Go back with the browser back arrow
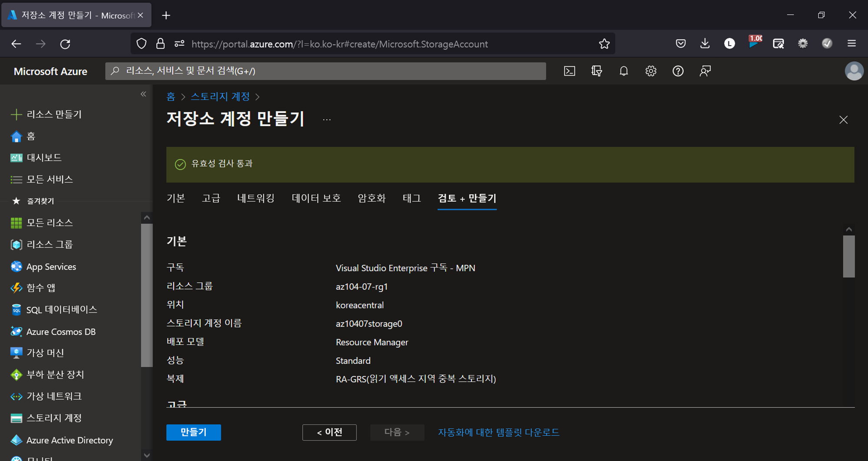Viewport: 868px width, 461px height. [16, 44]
